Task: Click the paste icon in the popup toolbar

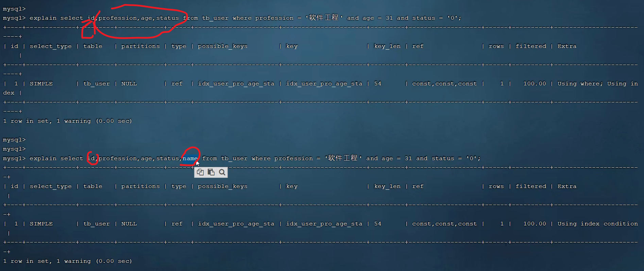Action: pyautogui.click(x=211, y=172)
